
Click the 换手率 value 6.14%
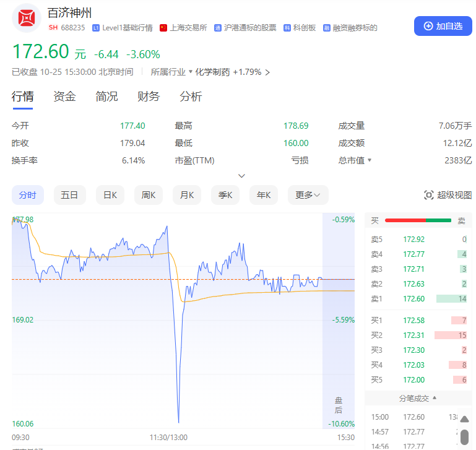point(134,160)
